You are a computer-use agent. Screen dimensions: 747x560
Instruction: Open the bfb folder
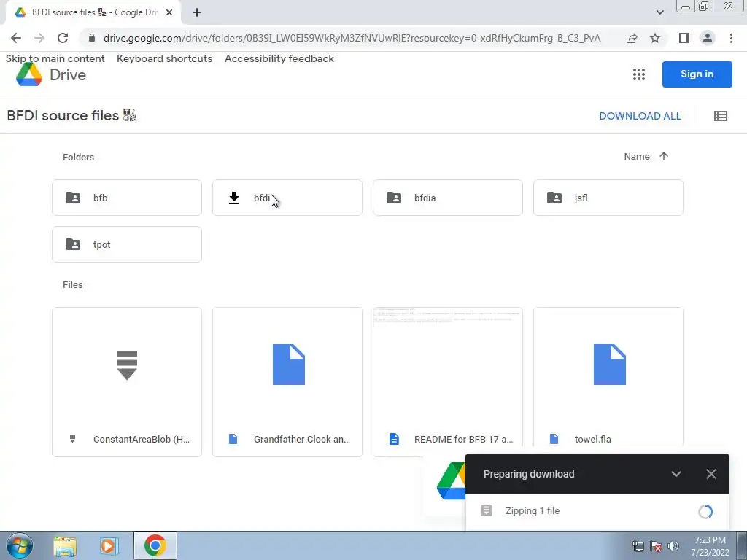(x=127, y=198)
